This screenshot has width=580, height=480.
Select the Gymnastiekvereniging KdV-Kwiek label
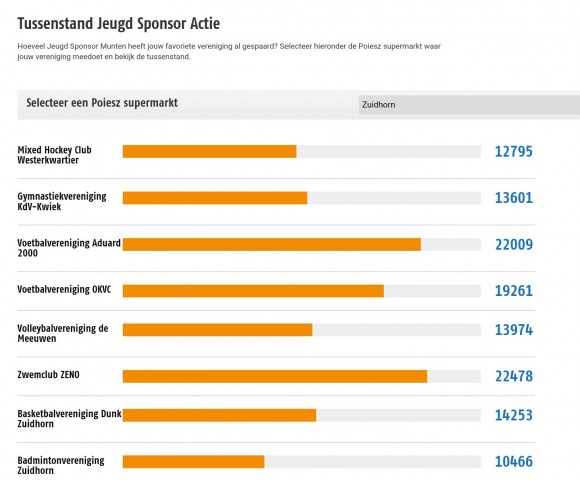(62, 201)
